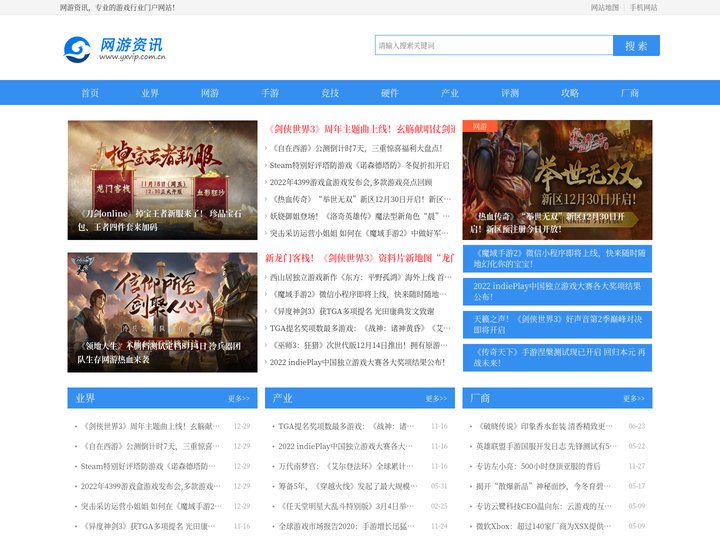The width and height of the screenshot is (720, 540).
Task: Click 更多>> in the 厂商 section
Action: click(634, 399)
